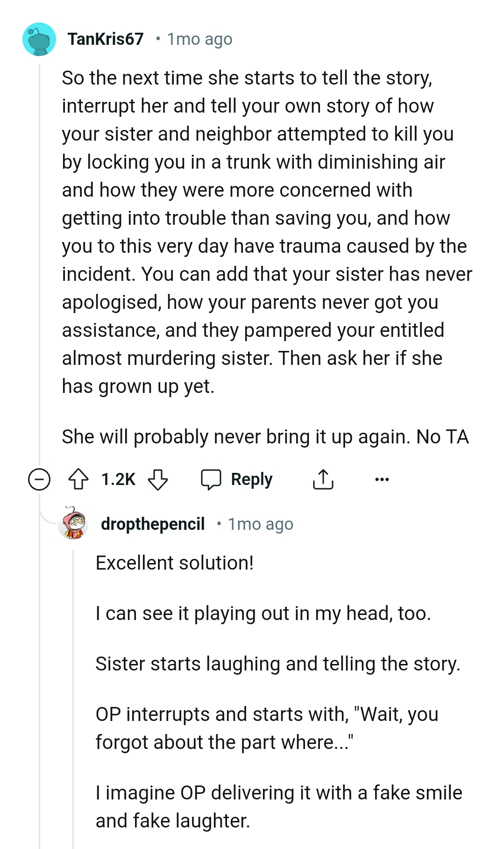Select the comment text starting 'Excellent solution!'
The width and height of the screenshot is (504, 849).
pyautogui.click(x=174, y=563)
